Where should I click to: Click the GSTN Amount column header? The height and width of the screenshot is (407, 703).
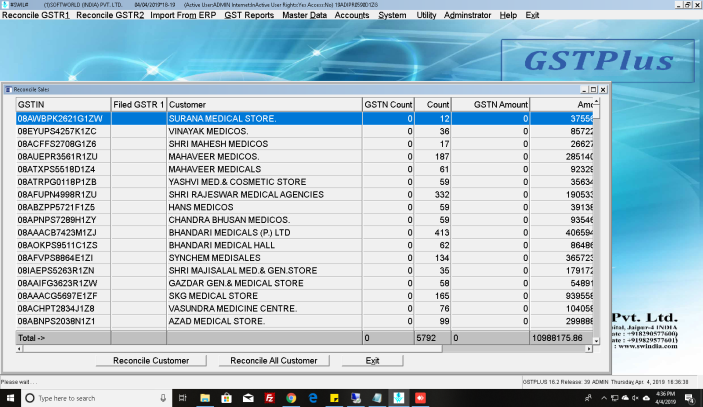pos(490,104)
